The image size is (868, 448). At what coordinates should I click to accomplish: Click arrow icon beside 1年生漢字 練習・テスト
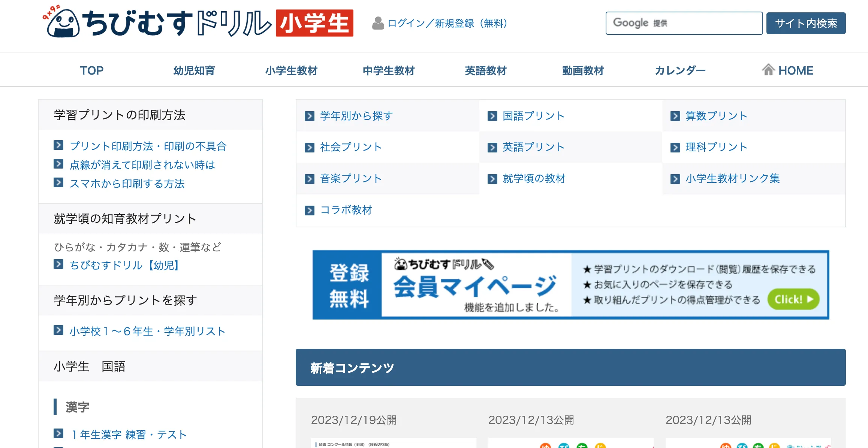58,433
